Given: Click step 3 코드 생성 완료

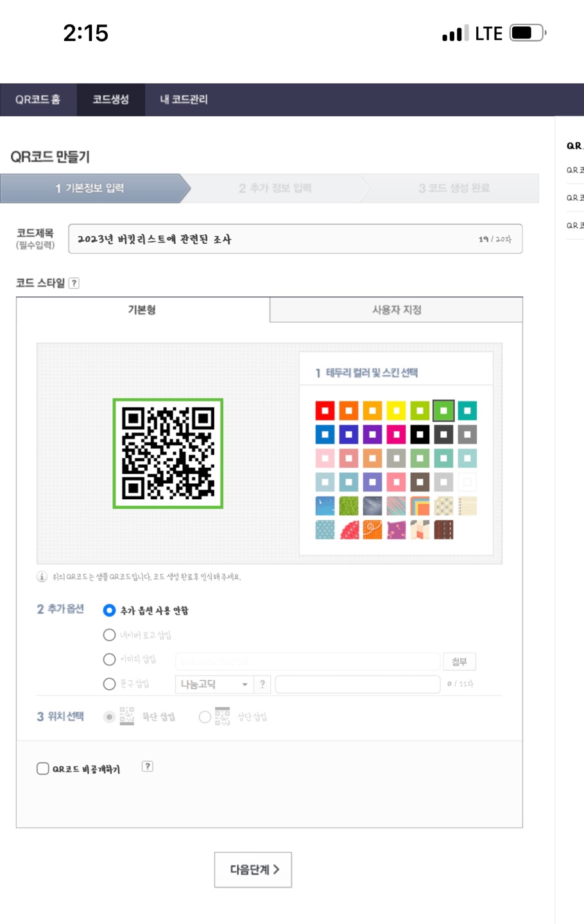Looking at the screenshot, I should 454,188.
